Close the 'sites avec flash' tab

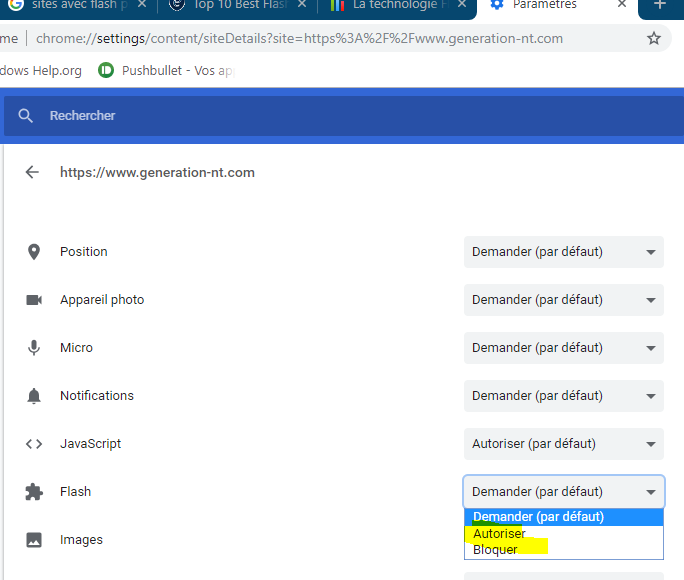point(142,4)
